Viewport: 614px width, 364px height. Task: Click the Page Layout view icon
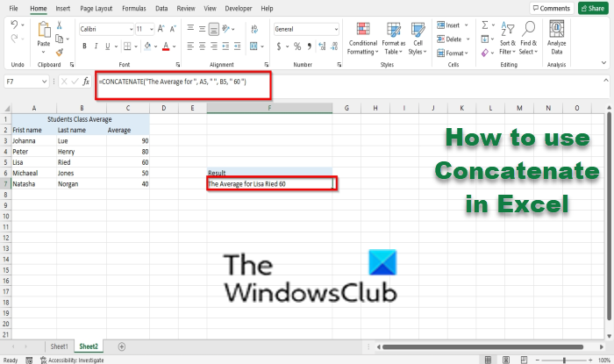click(506, 360)
